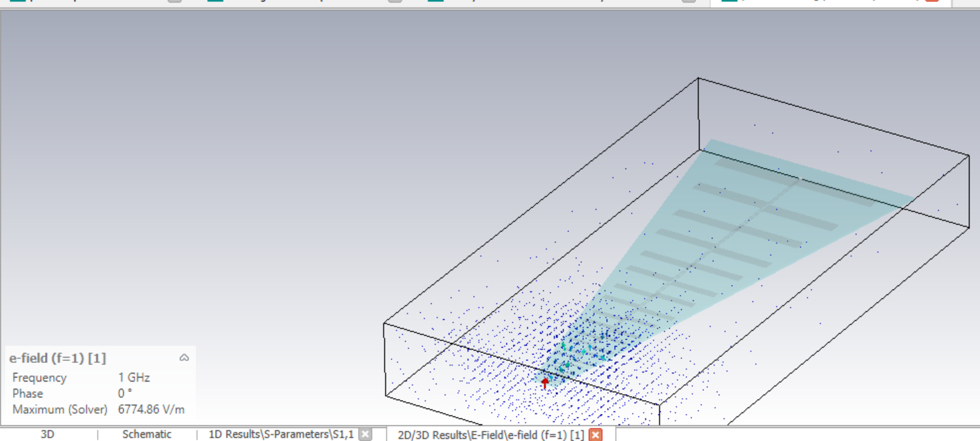Click the e-field (f=1) [1] panel title
This screenshot has width=980, height=441.
(58, 358)
